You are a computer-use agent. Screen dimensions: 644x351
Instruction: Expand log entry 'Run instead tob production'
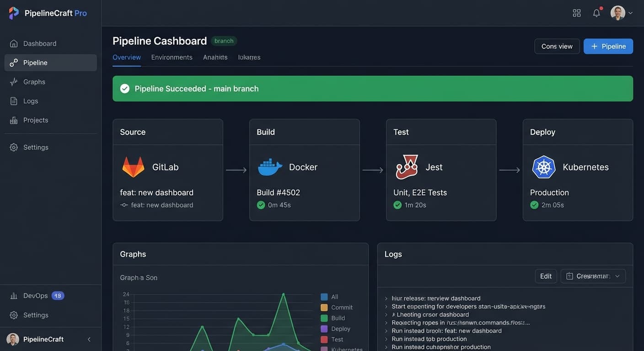[386, 339]
